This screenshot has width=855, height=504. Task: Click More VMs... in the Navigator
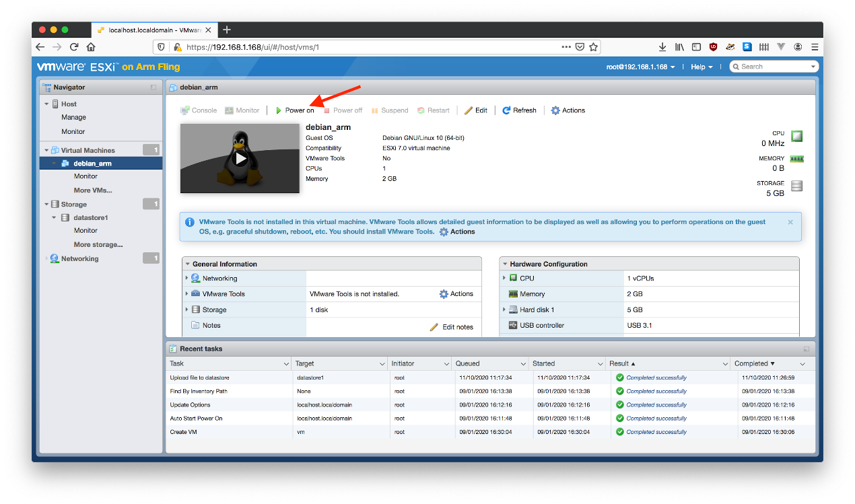92,190
